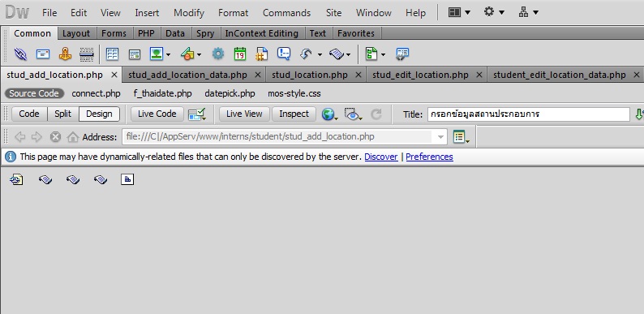Open the related file connect.php
Viewport: 644px width, 314px height.
tap(96, 93)
